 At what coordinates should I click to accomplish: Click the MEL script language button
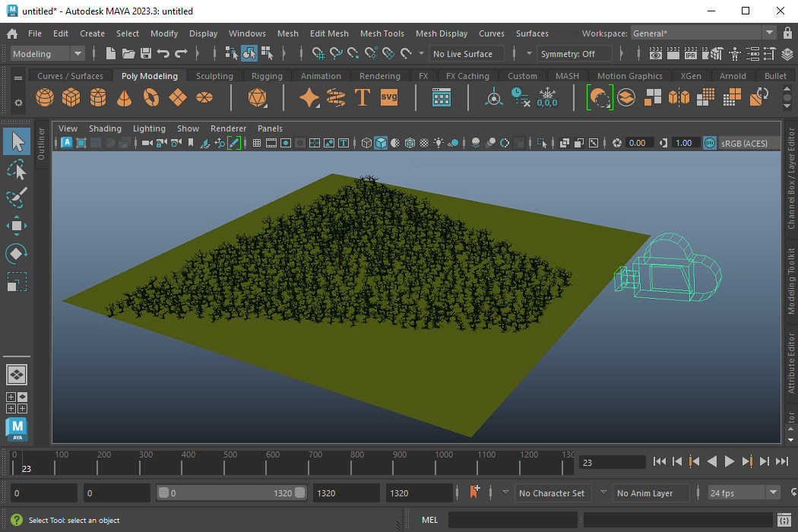429,520
